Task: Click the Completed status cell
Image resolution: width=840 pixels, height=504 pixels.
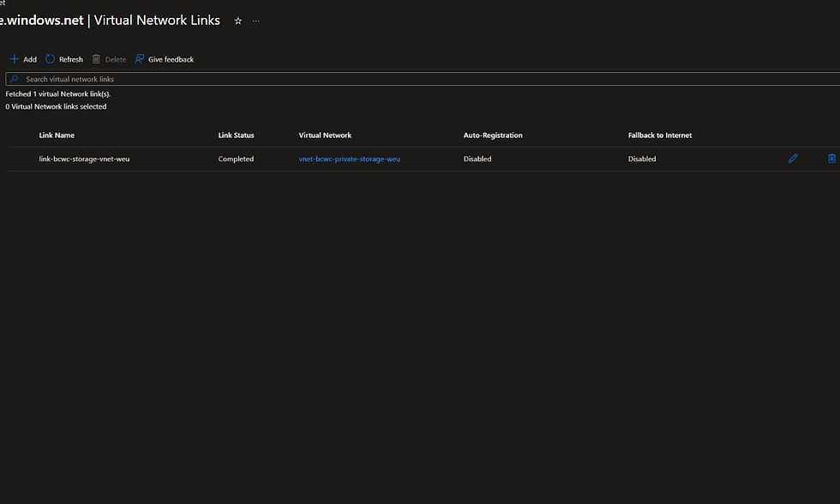Action: pos(236,159)
